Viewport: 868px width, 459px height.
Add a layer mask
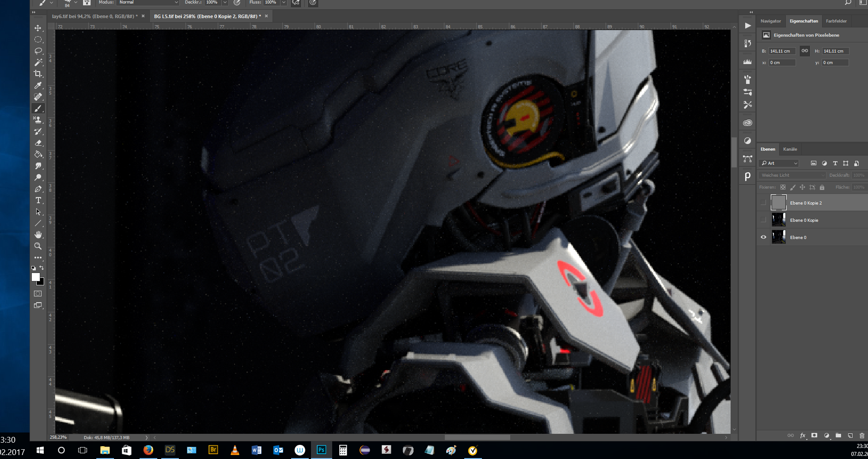(814, 436)
